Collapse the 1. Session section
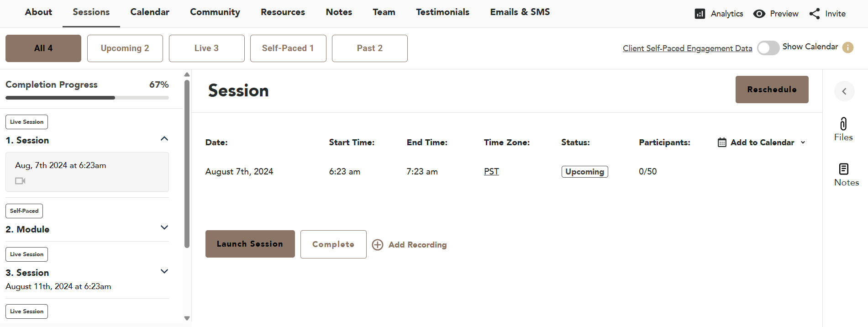The width and height of the screenshot is (868, 327). click(x=164, y=139)
